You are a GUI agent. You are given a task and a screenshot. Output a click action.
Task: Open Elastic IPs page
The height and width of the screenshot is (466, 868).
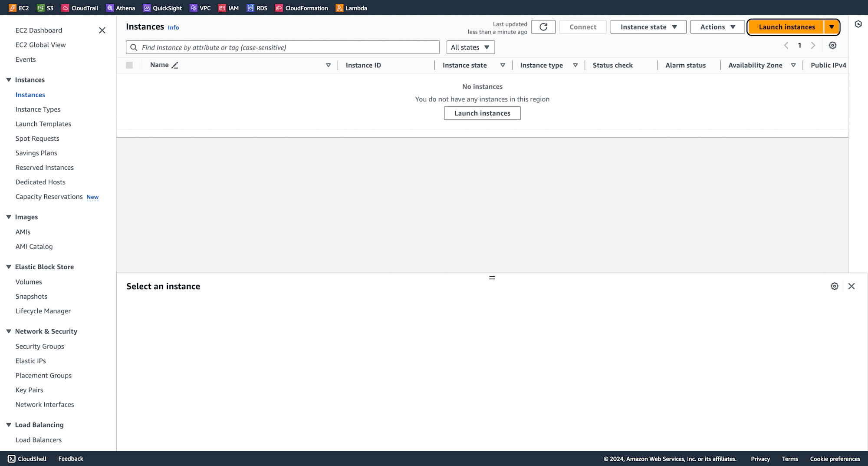pyautogui.click(x=30, y=361)
